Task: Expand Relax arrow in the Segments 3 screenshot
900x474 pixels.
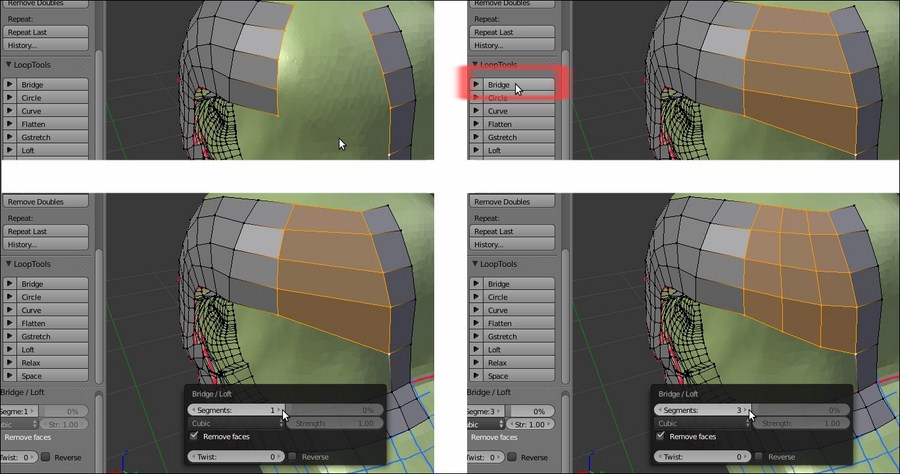Action: 476,363
